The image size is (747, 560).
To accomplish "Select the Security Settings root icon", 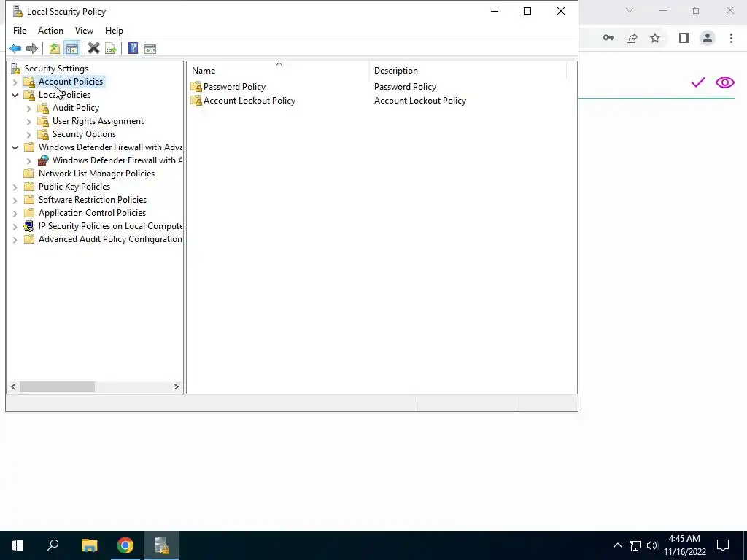I will [x=16, y=69].
